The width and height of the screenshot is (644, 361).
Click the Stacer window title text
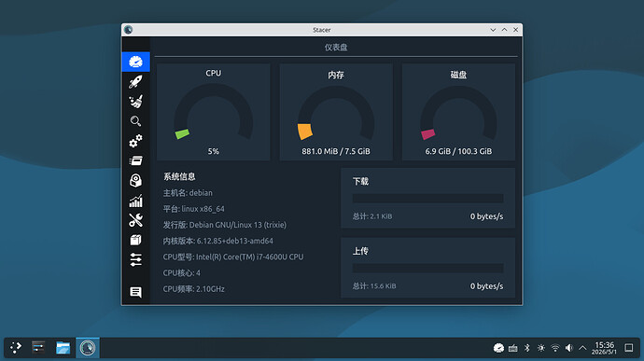(x=322, y=30)
